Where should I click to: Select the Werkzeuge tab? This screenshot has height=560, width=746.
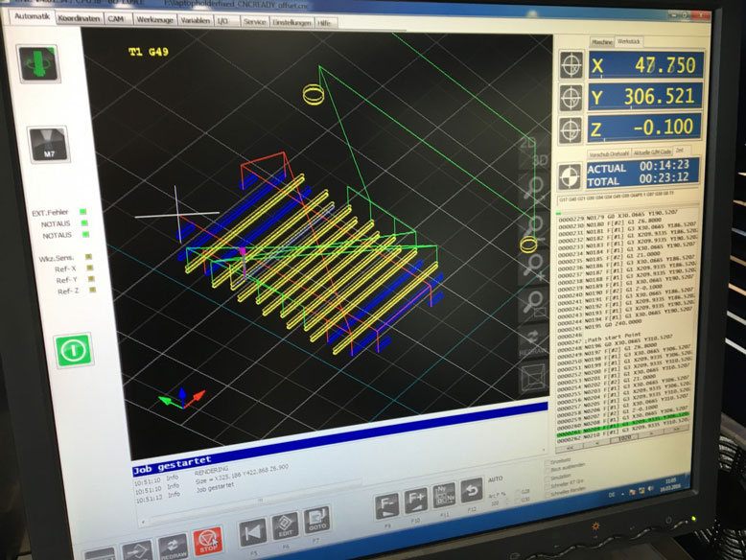point(154,20)
